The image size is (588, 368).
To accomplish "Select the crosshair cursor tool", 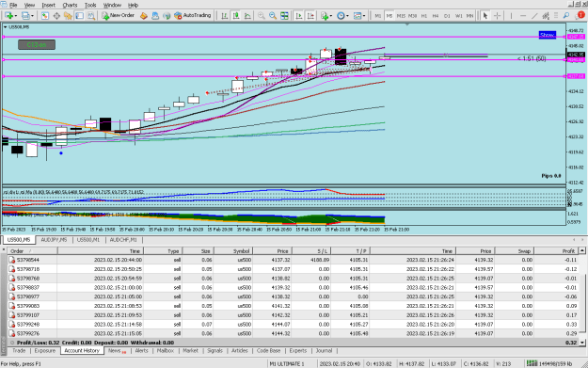I will 498,16.
